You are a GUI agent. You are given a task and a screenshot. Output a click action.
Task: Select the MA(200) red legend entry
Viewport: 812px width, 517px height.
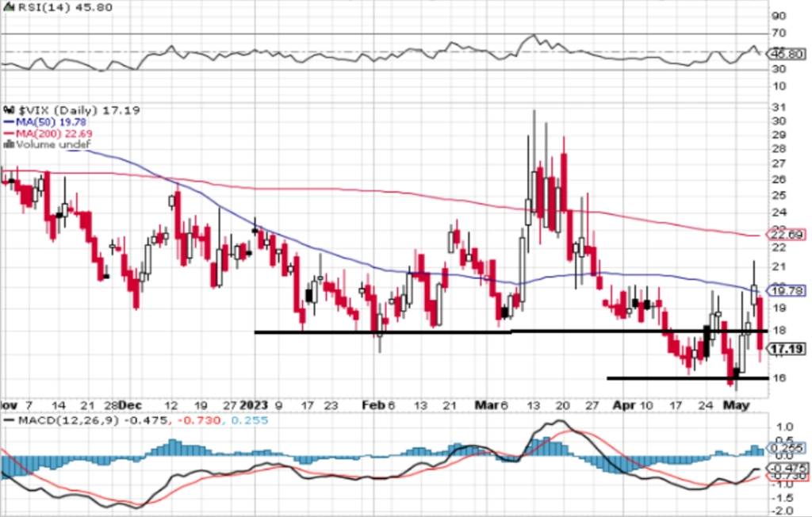[x=48, y=134]
